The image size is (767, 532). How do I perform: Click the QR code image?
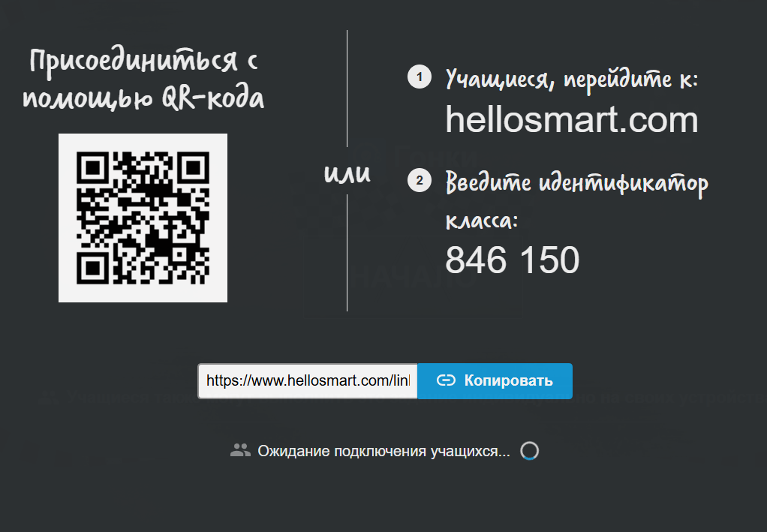[x=143, y=218]
